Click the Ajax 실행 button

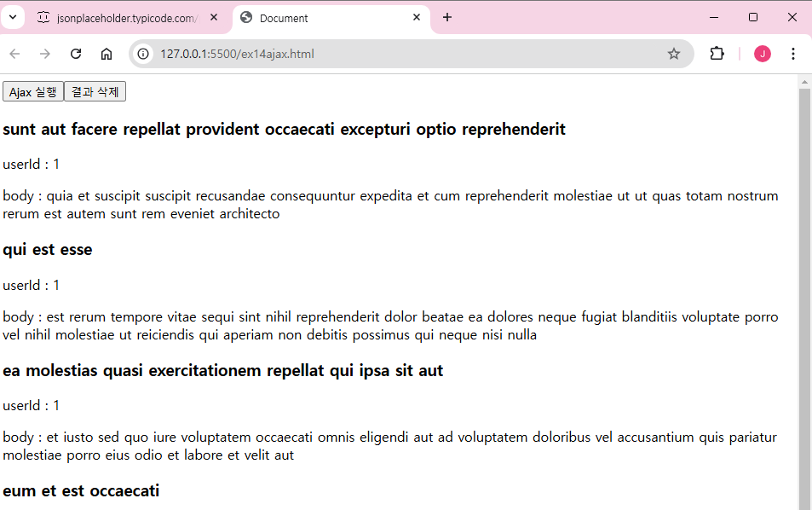pyautogui.click(x=33, y=92)
